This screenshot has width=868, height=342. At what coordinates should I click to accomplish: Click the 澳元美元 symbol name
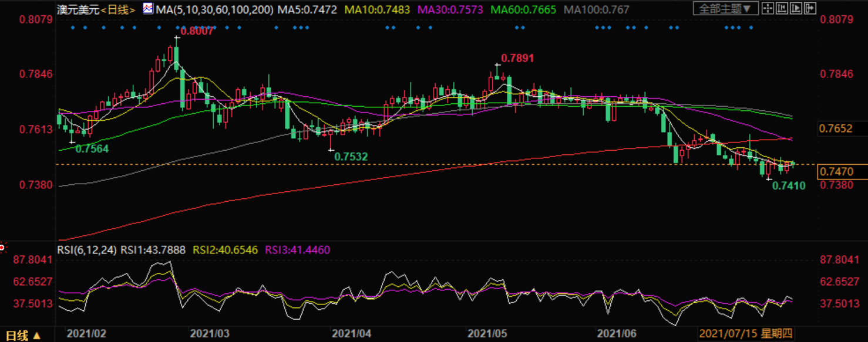click(x=79, y=10)
